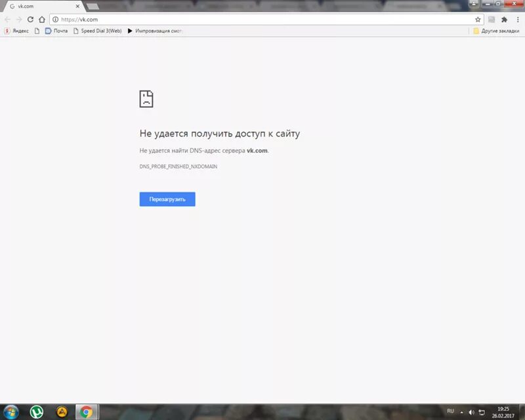The height and width of the screenshot is (420, 525).
Task: Reload the page with the refresh icon
Action: point(30,20)
